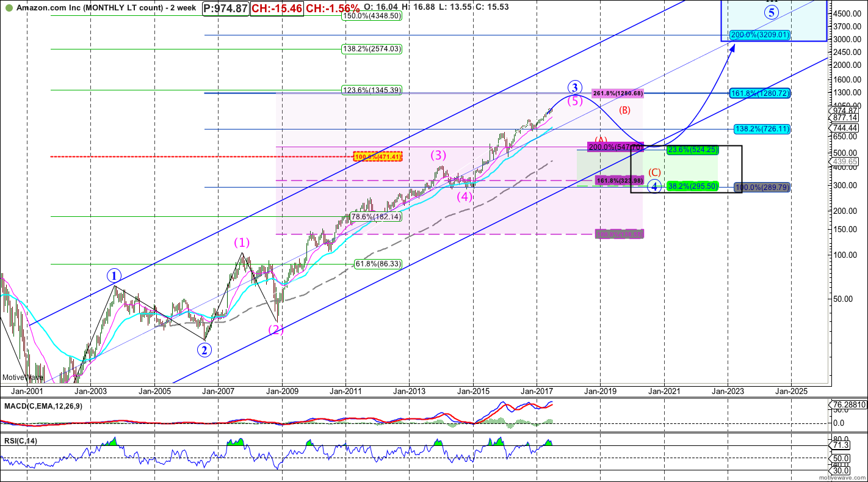Select the magenta wave (5) label
The height and width of the screenshot is (482, 868).
point(575,101)
